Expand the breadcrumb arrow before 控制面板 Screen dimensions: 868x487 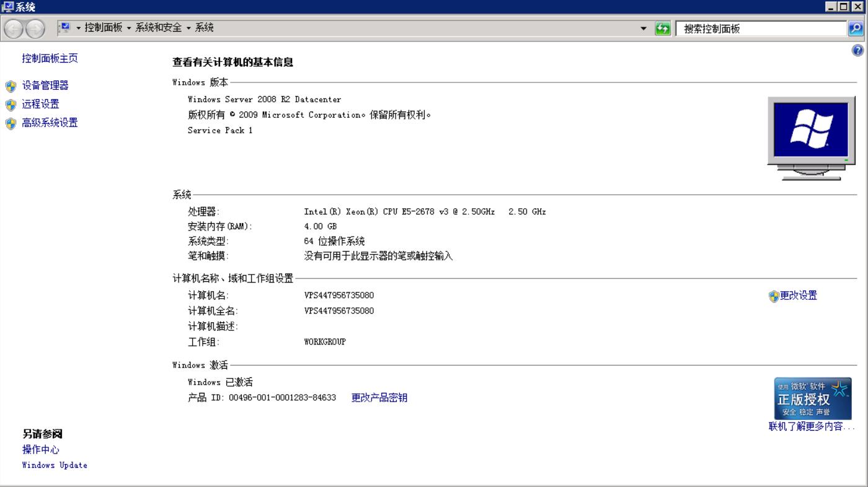79,28
